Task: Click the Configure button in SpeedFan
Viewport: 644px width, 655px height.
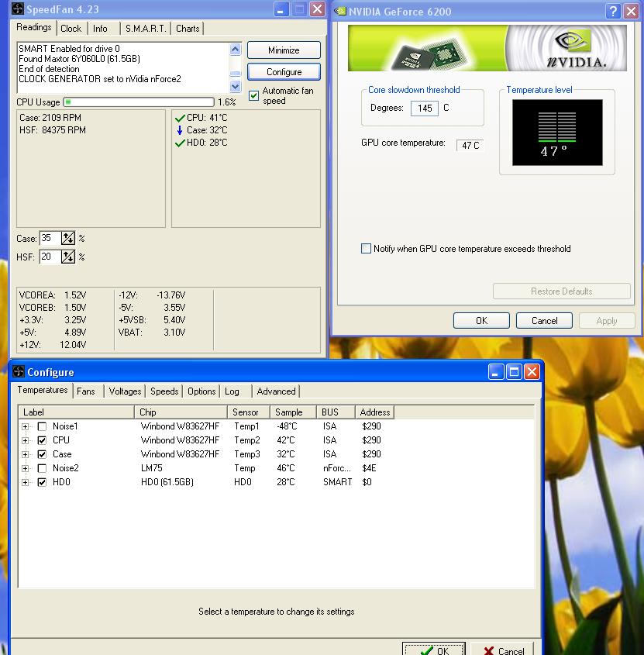Action: coord(284,72)
